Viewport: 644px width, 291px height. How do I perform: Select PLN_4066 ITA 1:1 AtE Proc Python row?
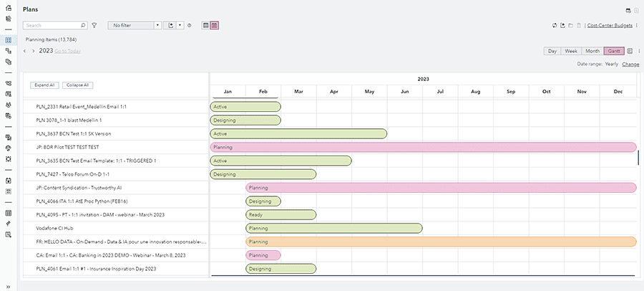(116, 201)
